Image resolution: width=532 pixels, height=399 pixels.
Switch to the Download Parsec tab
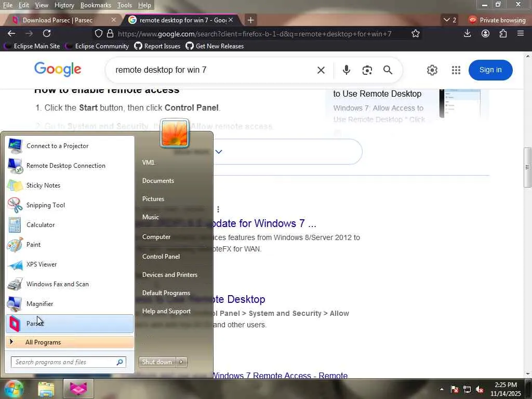pyautogui.click(x=61, y=20)
